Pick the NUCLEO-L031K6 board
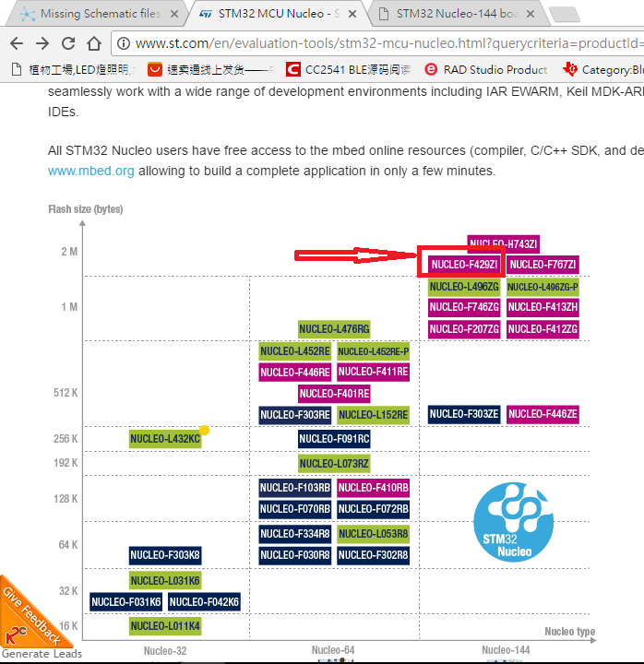The width and height of the screenshot is (644, 664). (165, 581)
